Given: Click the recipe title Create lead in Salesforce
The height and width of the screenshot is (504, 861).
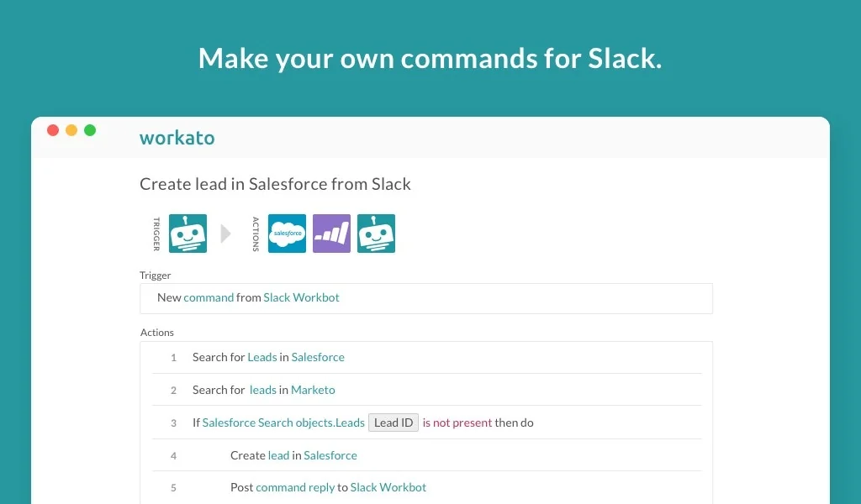Looking at the screenshot, I should [275, 184].
